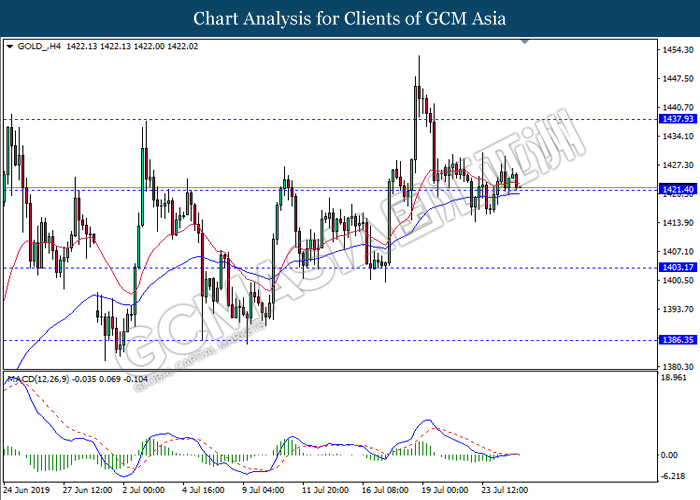This screenshot has height=500, width=700.
Task: Click the -6.218 MACD scale value
Action: point(672,476)
